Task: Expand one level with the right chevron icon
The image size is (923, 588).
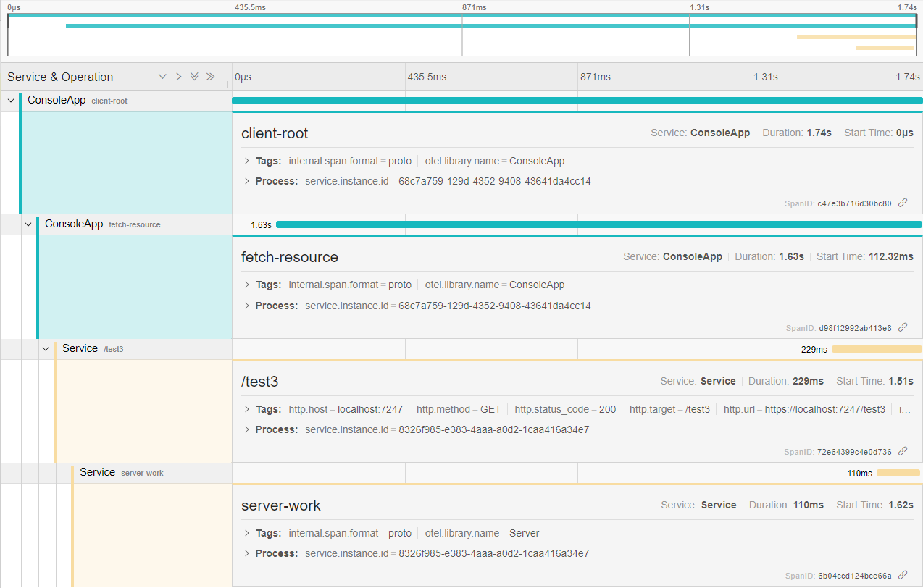Action: [x=178, y=77]
